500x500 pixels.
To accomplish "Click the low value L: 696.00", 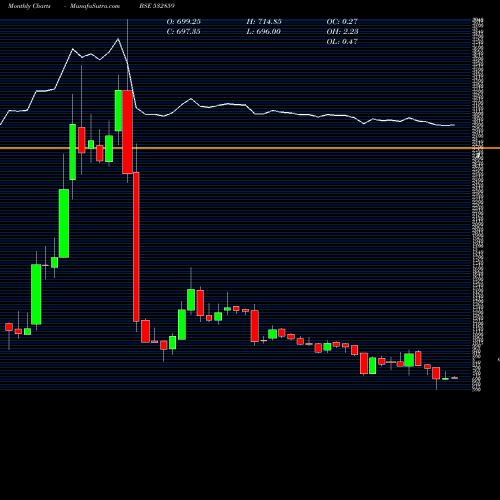I will point(264,32).
